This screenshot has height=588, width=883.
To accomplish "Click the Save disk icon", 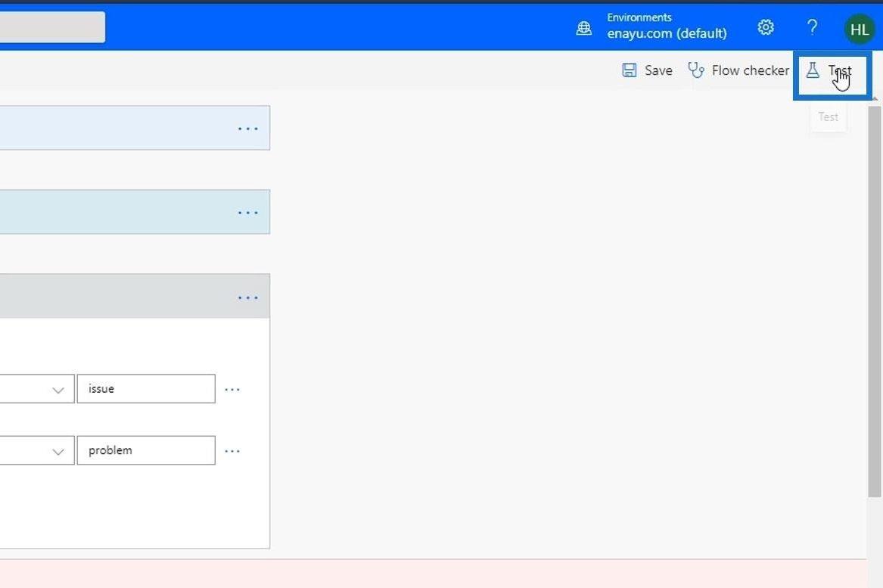I will click(x=629, y=70).
